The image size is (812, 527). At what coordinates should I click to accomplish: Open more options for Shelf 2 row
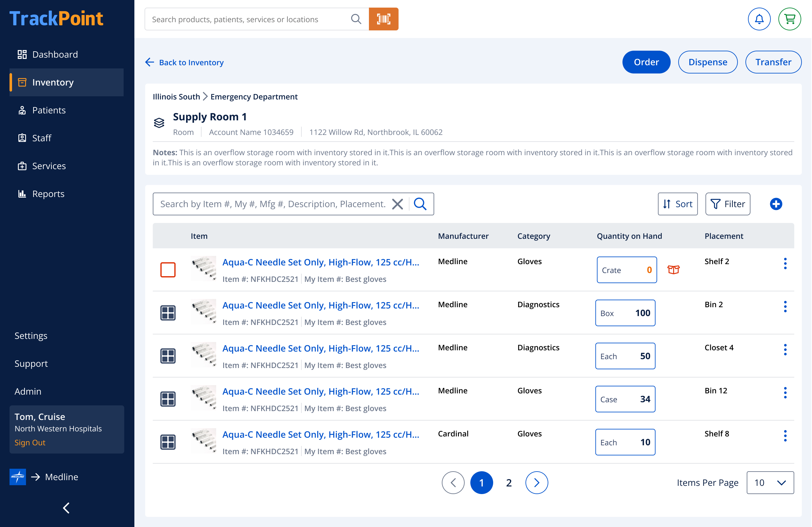(785, 263)
